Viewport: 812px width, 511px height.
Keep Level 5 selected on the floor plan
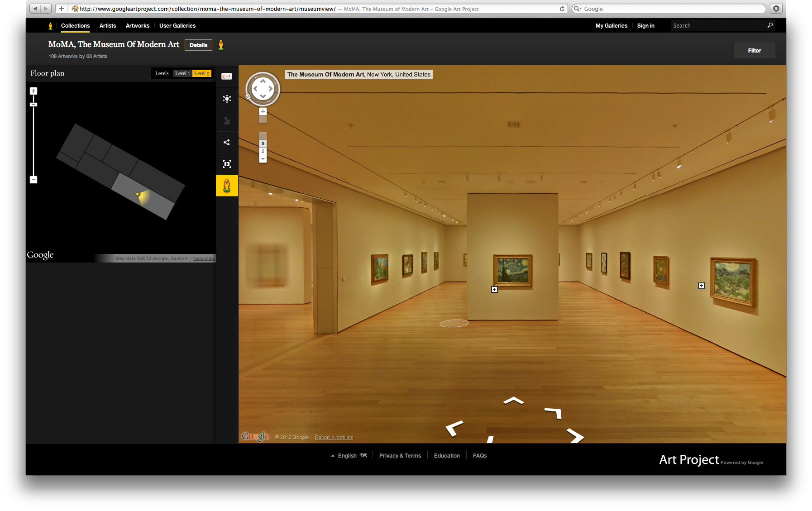pos(202,73)
